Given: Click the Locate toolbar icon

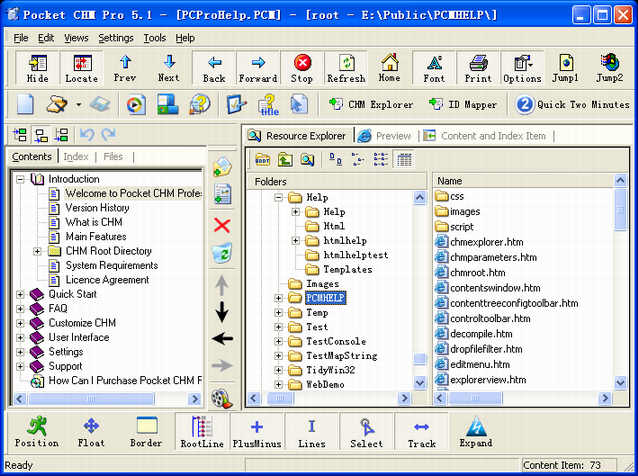Looking at the screenshot, I should tap(82, 68).
